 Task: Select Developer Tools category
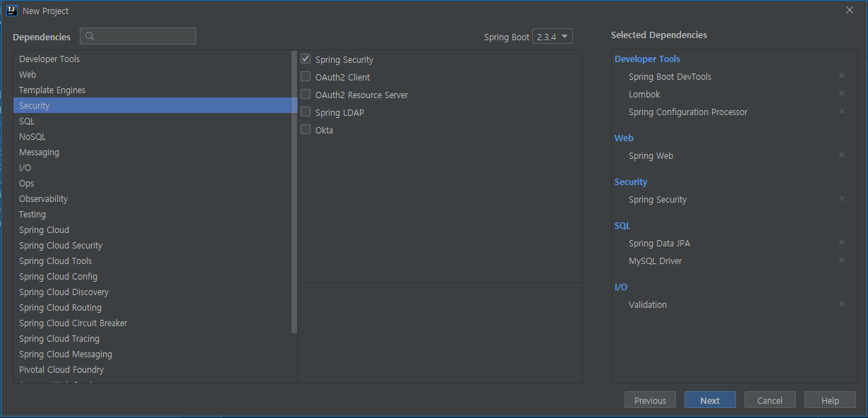click(x=152, y=59)
